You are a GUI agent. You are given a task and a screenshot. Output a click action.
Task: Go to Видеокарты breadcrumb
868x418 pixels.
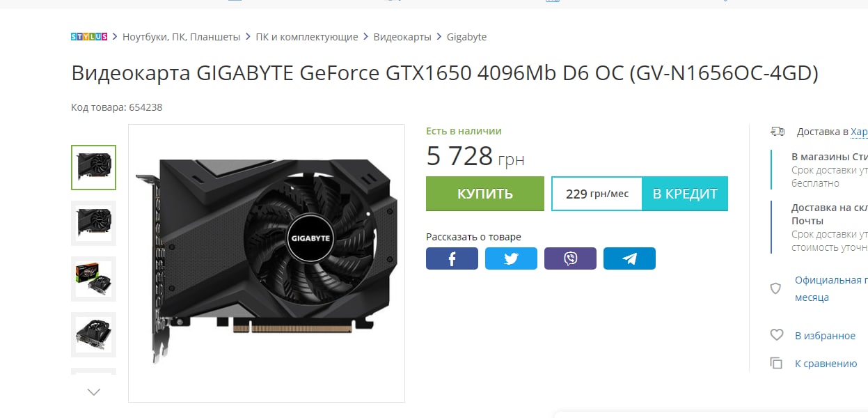[x=402, y=37]
